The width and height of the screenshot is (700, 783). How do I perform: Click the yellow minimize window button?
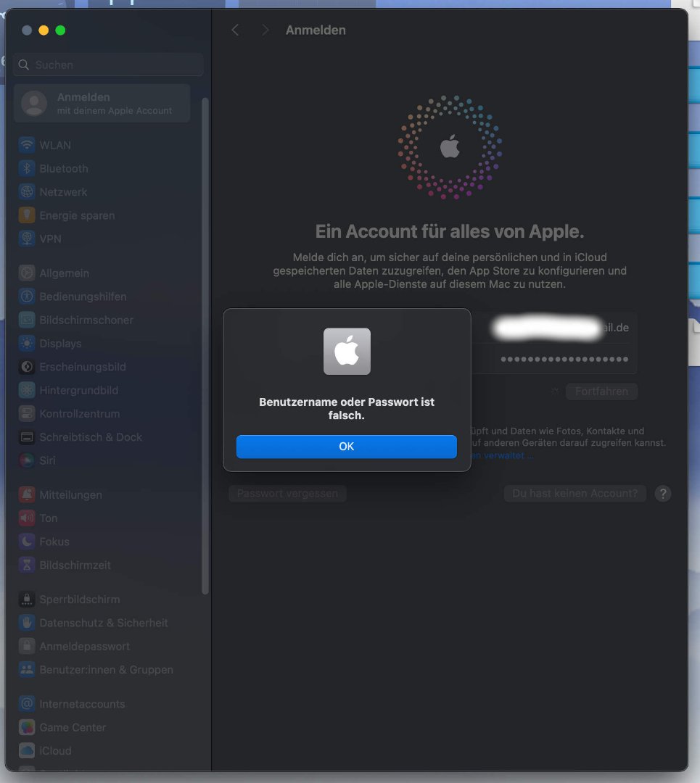[44, 30]
